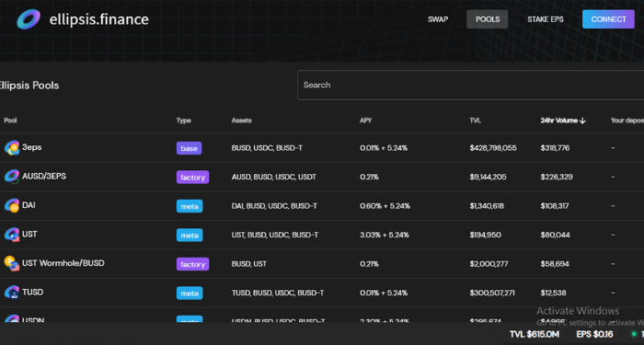Viewport: 644px width, 345px height.
Task: Focus the pool Search field
Action: (x=471, y=85)
